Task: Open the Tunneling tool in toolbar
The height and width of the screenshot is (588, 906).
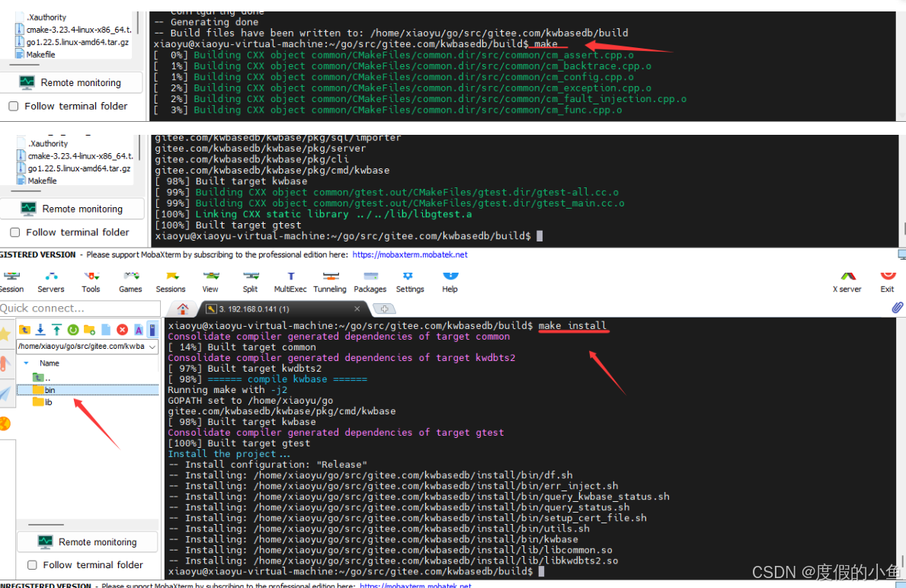Action: [x=330, y=280]
